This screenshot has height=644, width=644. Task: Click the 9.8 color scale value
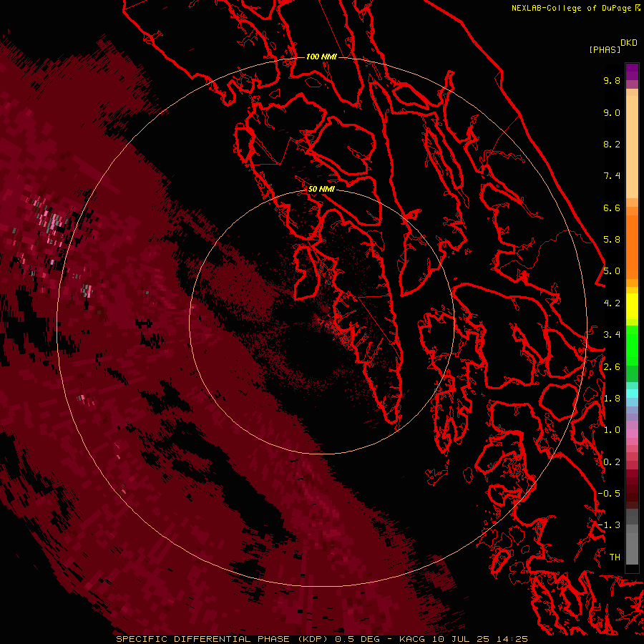[x=612, y=80]
